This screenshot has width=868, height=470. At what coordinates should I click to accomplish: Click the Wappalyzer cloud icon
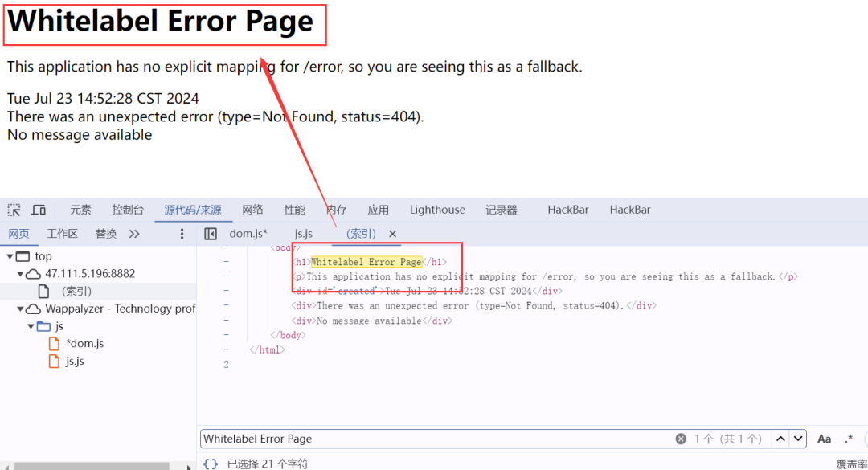coord(33,309)
